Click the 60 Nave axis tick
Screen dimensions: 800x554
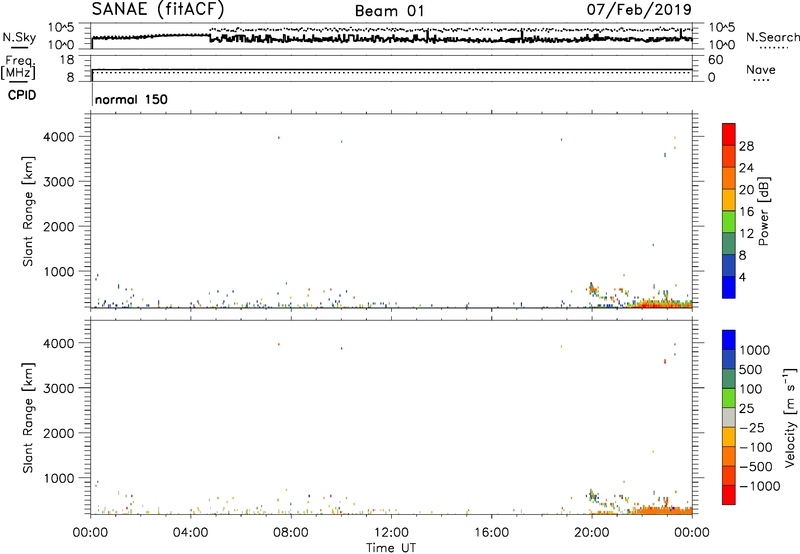pyautogui.click(x=715, y=60)
